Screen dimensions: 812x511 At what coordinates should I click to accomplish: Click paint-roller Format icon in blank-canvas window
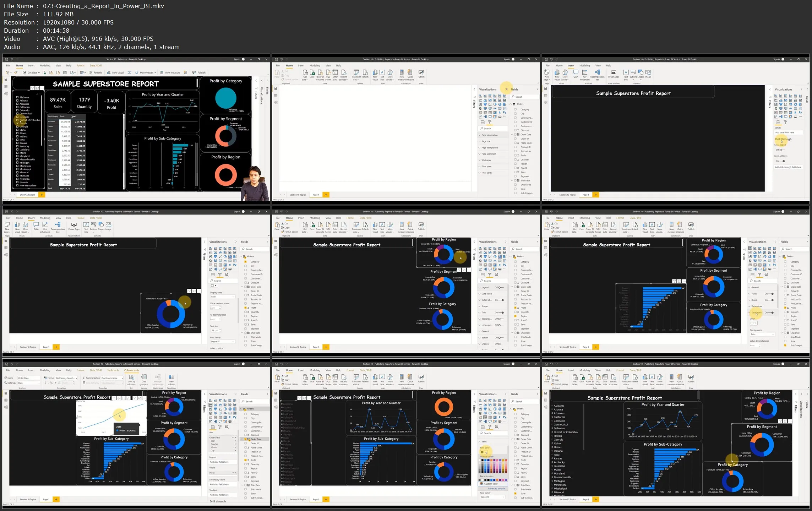point(490,122)
